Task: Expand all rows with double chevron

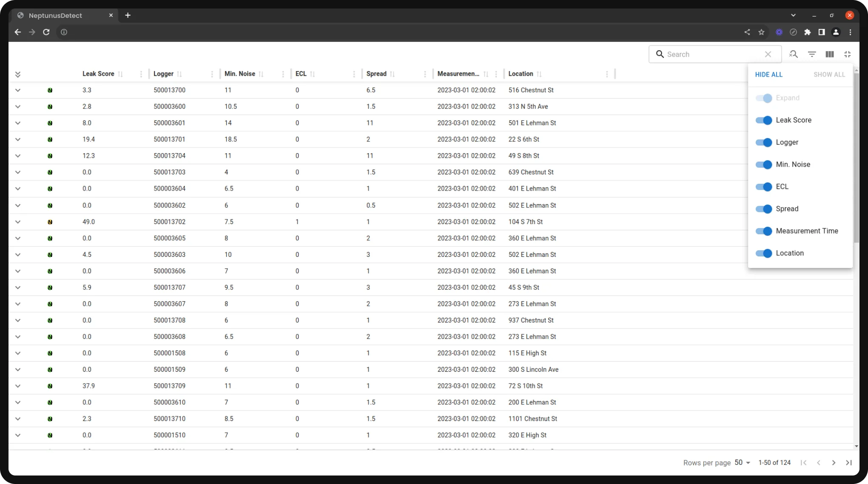Action: [x=18, y=74]
